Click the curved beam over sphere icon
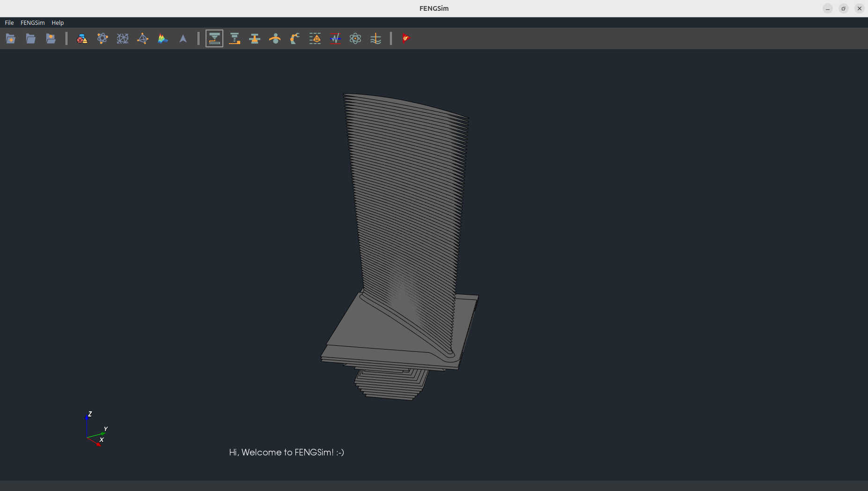 275,38
